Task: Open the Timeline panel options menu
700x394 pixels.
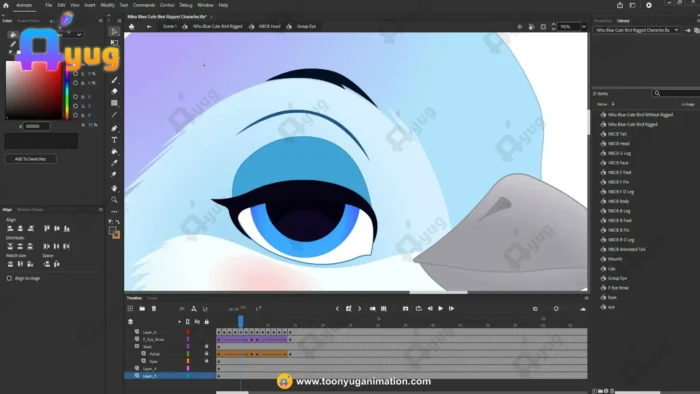Action: point(586,298)
